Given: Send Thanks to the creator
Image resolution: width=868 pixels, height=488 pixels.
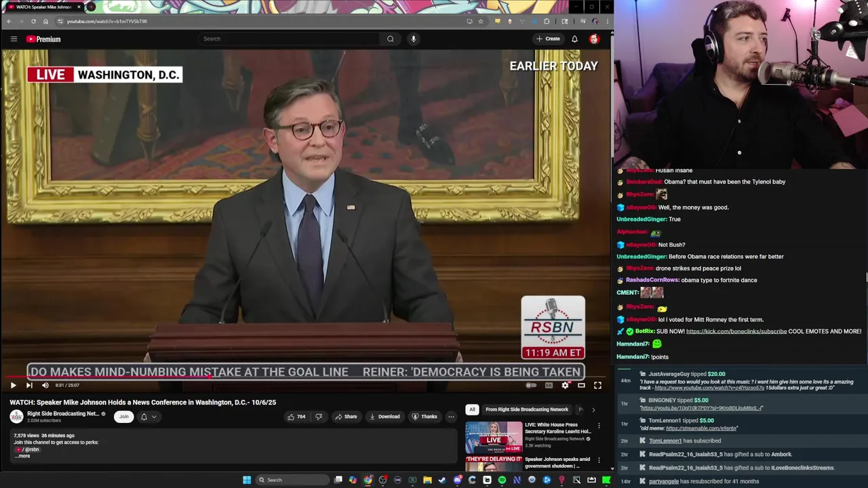Looking at the screenshot, I should click(x=425, y=416).
